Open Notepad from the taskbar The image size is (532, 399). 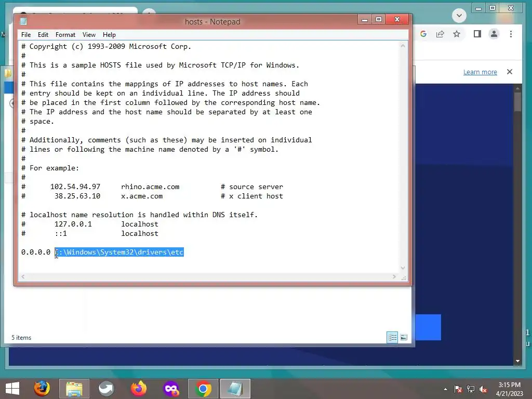235,389
